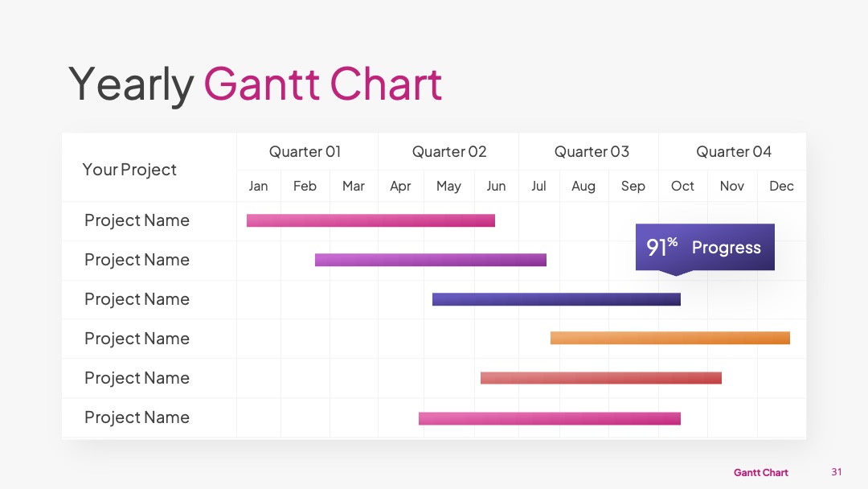Viewport: 868px width, 489px height.
Task: Click the Yearly Gantt Chart title
Action: point(256,84)
